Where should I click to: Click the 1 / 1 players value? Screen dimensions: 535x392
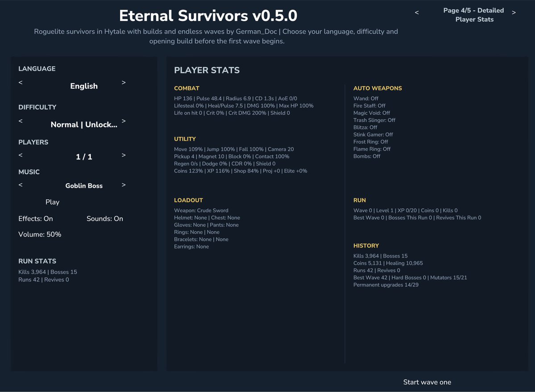(x=84, y=157)
